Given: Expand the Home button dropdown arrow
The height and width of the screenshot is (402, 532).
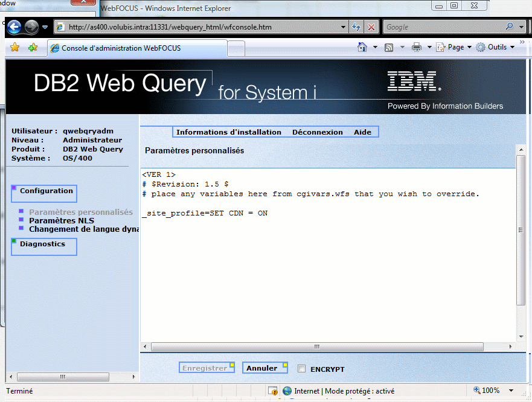Looking at the screenshot, I should [x=375, y=47].
